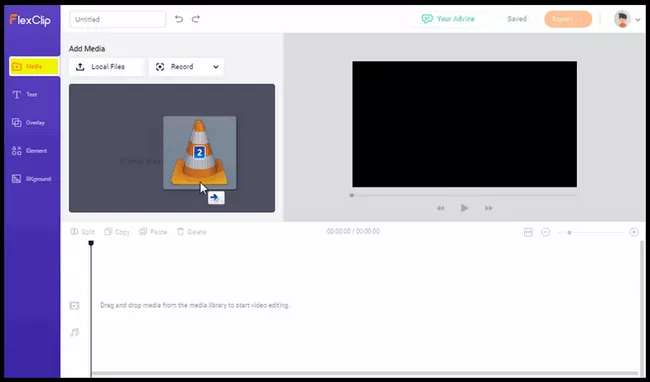Upload from Local Files
This screenshot has height=382, width=650.
click(106, 67)
